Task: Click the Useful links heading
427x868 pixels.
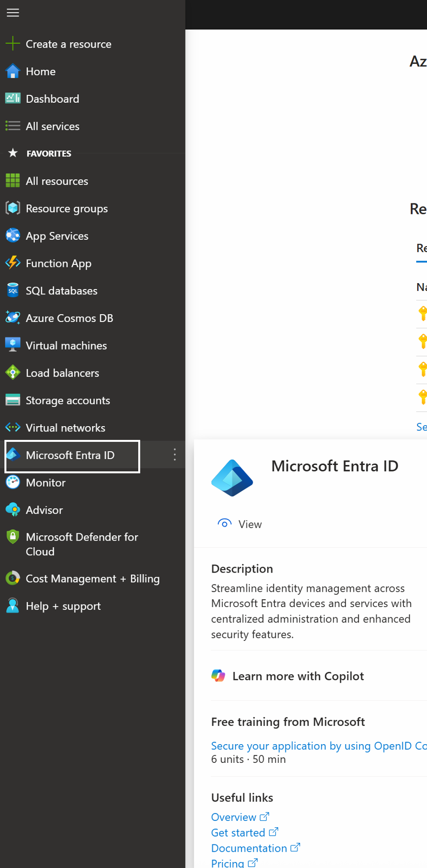Action: point(242,797)
